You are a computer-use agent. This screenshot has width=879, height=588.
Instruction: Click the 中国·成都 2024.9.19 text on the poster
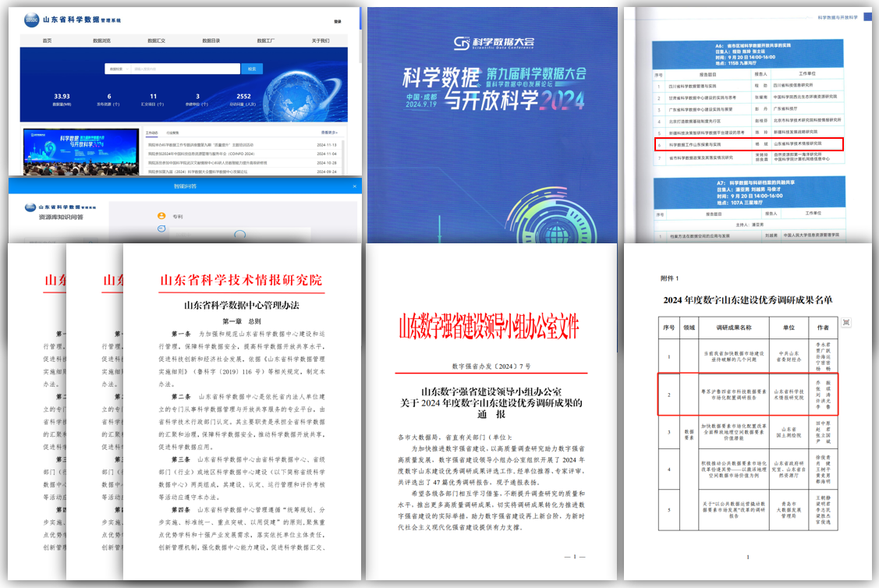click(421, 101)
